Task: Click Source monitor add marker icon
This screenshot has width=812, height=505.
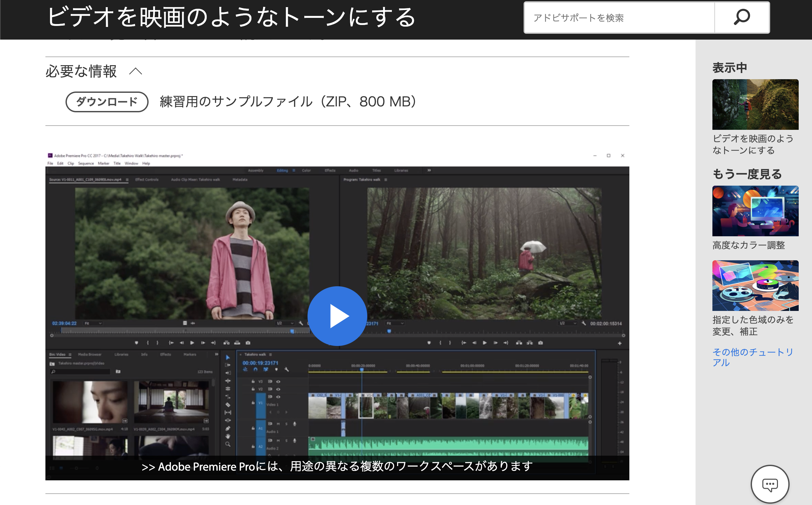Action: click(x=136, y=343)
